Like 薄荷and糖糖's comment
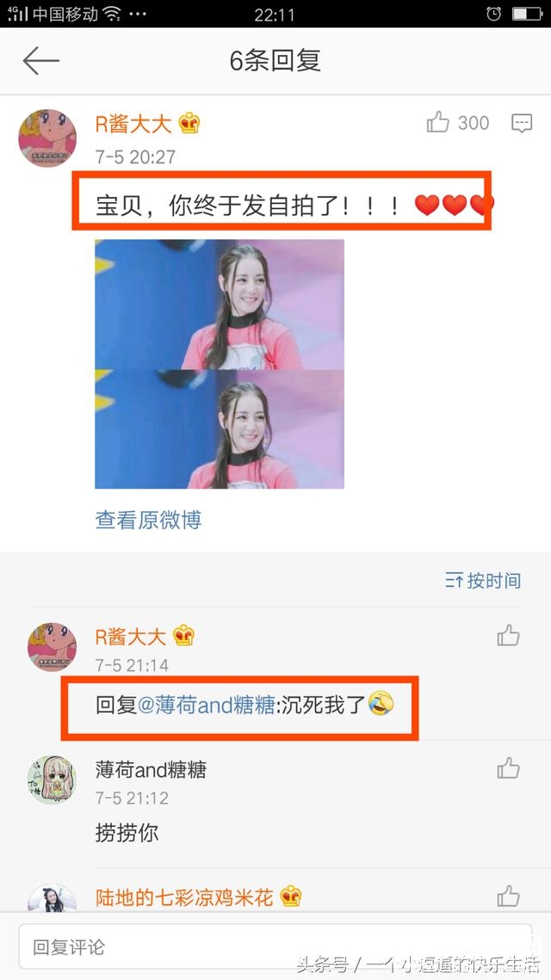The width and height of the screenshot is (551, 980). coord(509,767)
